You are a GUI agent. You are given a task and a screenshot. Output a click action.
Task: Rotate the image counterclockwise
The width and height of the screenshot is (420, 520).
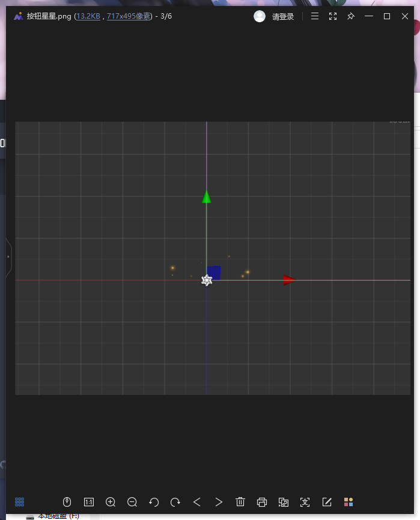click(x=154, y=502)
